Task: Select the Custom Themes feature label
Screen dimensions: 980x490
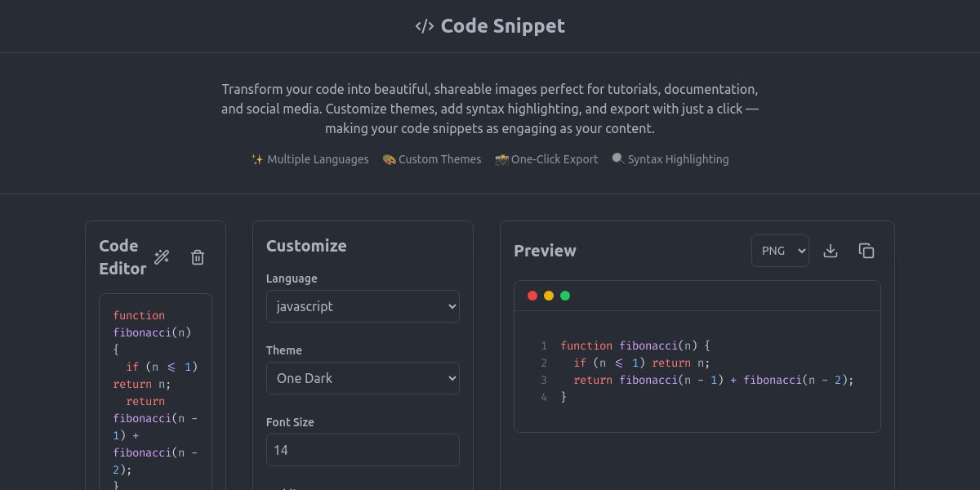Action: tap(432, 159)
